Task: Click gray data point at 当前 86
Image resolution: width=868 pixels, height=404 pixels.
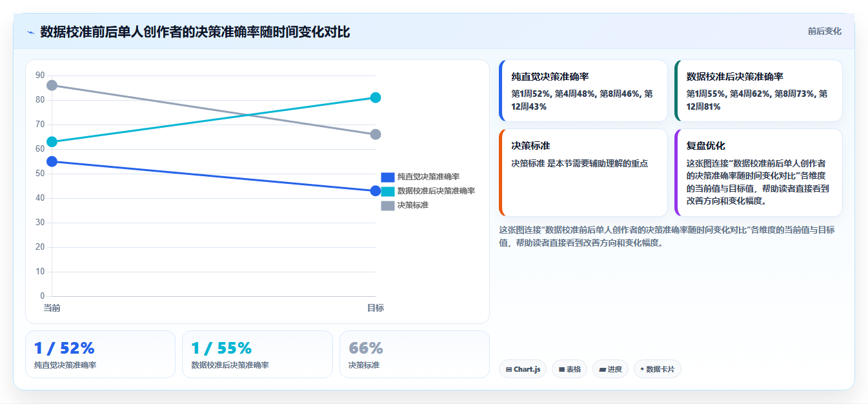Action: click(52, 85)
